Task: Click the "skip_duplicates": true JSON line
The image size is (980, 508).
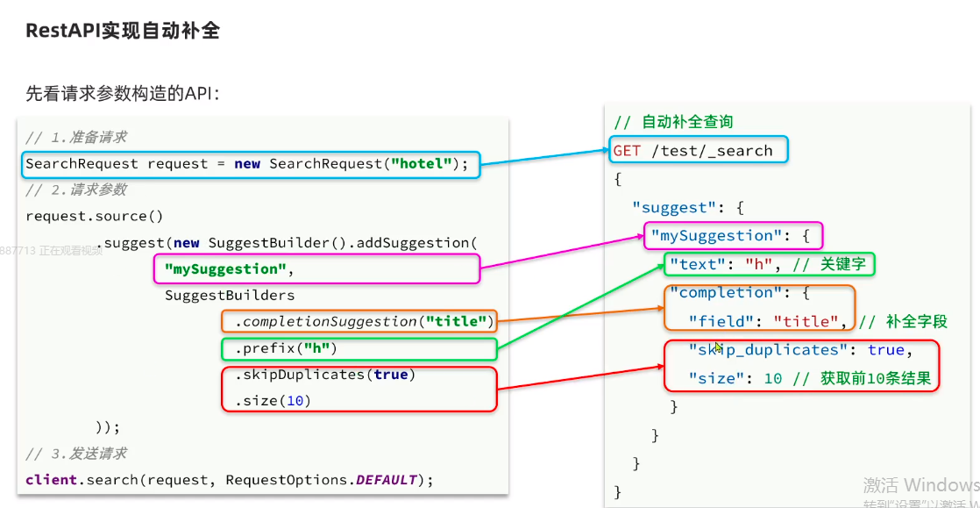Action: 800,350
